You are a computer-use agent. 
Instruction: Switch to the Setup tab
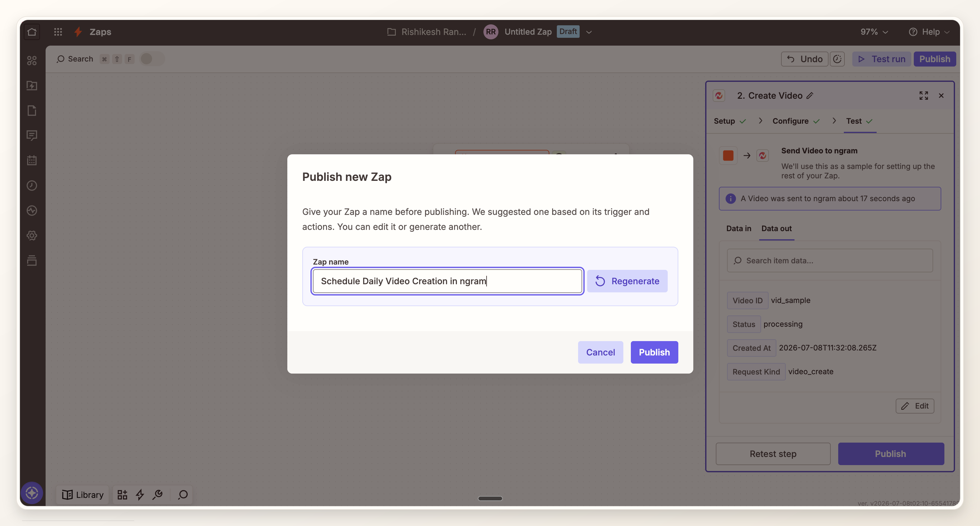(x=729, y=121)
